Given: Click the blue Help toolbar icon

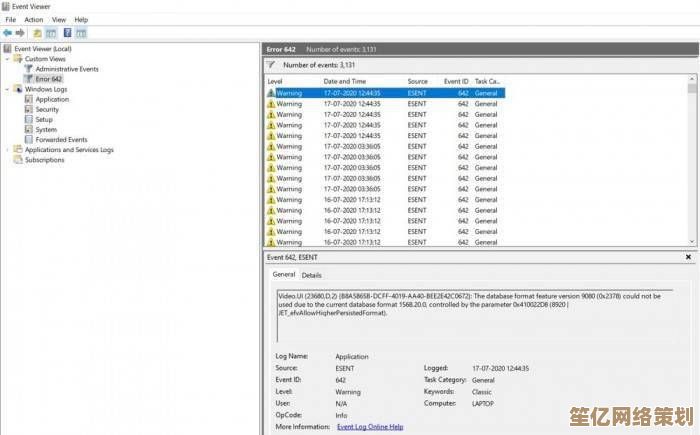Looking at the screenshot, I should pos(67,33).
